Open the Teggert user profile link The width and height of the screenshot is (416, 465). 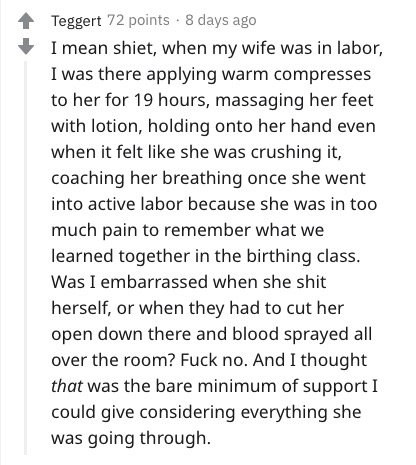(76, 21)
